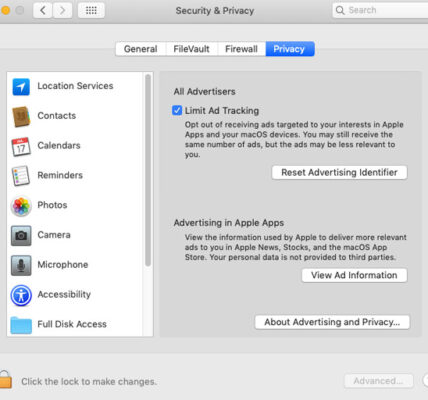Viewport: 428px width, 400px height.
Task: Select Camera label in list
Action: click(x=54, y=235)
